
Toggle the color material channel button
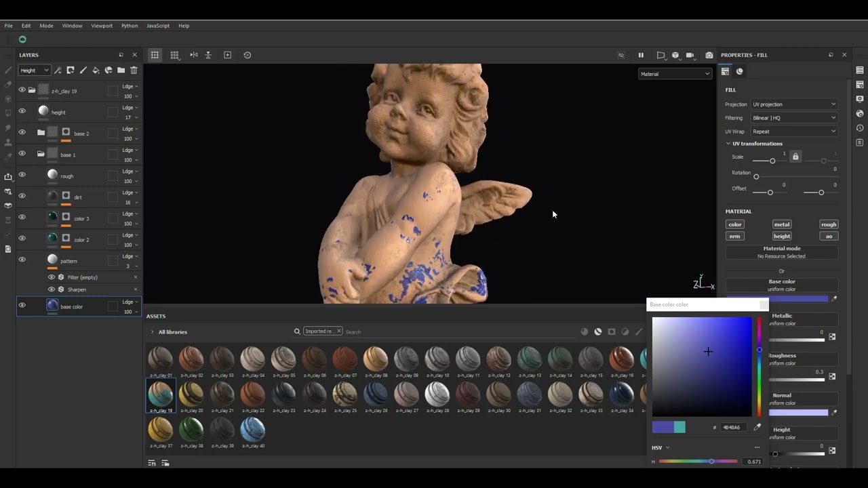(735, 224)
